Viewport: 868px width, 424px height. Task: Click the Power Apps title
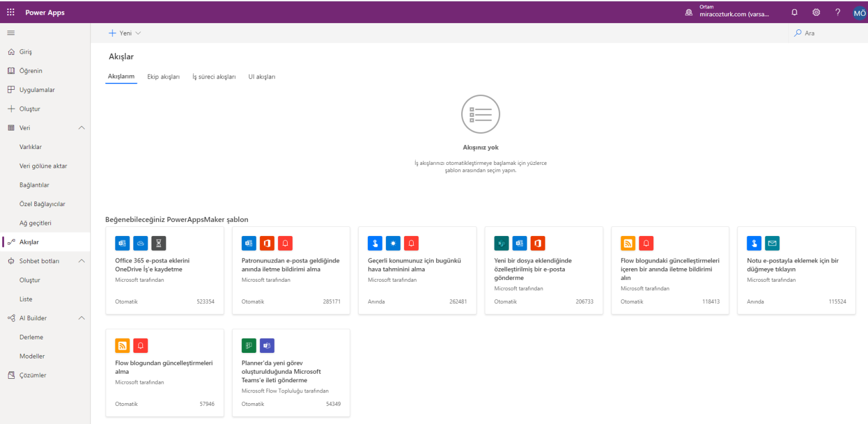(x=45, y=12)
